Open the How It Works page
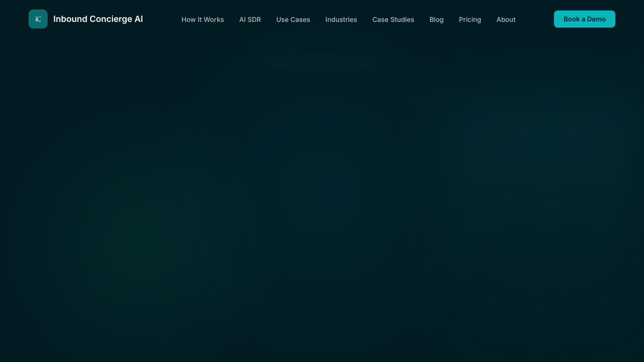 pos(202,20)
